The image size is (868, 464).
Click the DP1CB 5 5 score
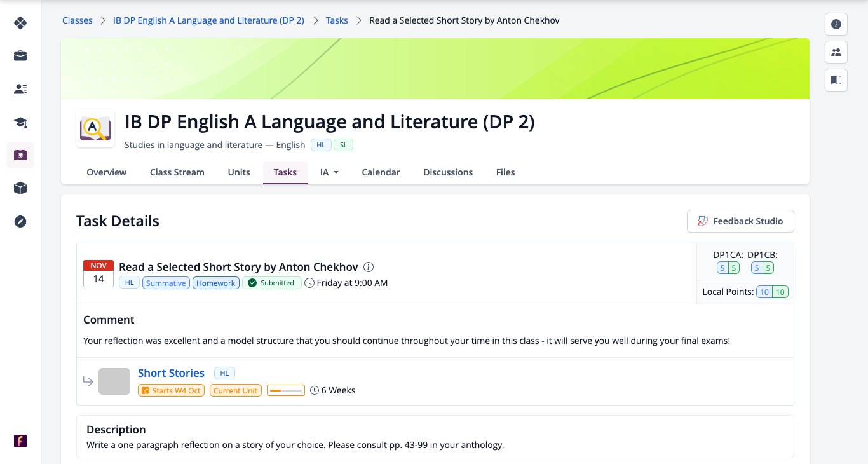click(x=763, y=268)
